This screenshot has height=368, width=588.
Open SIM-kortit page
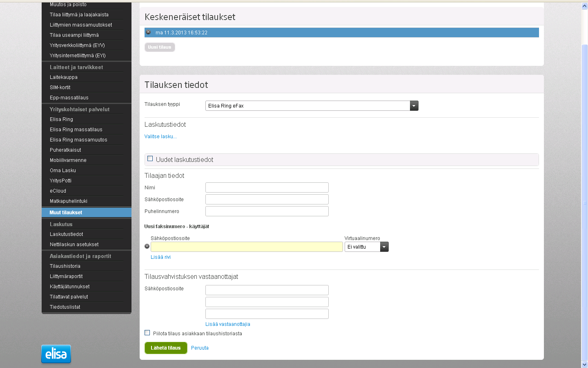pyautogui.click(x=60, y=88)
